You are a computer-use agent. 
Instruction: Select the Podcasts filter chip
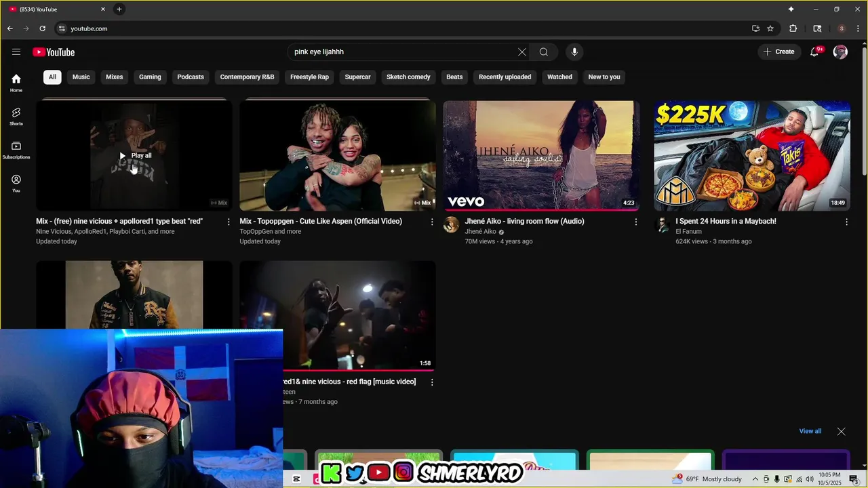191,77
